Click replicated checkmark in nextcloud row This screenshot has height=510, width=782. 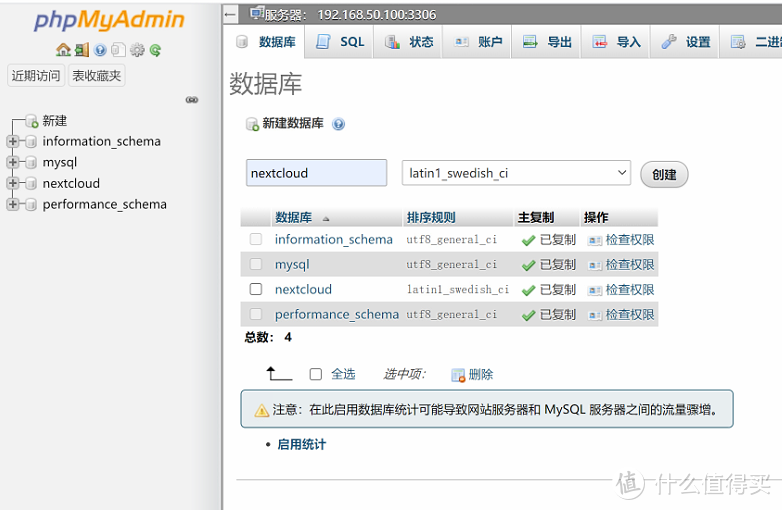point(529,291)
